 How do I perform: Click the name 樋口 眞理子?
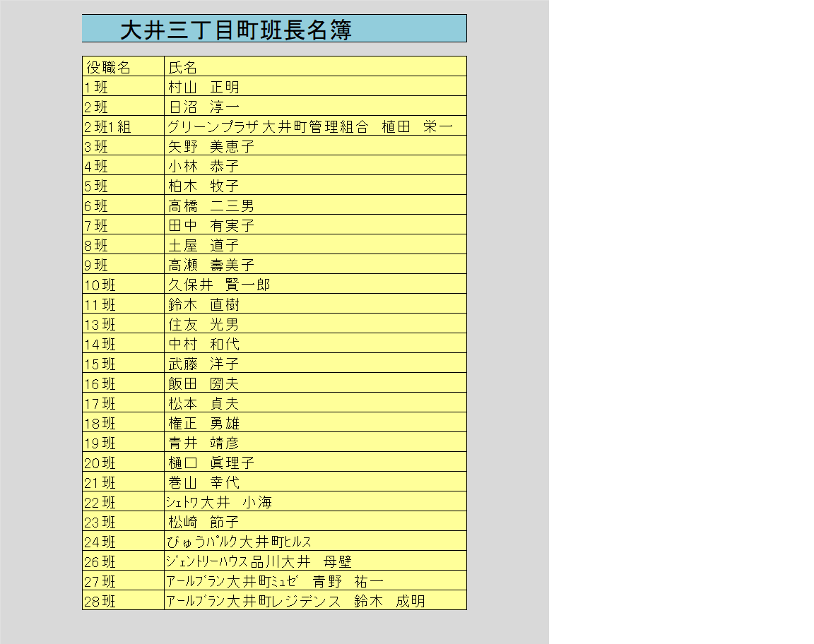tap(315, 463)
